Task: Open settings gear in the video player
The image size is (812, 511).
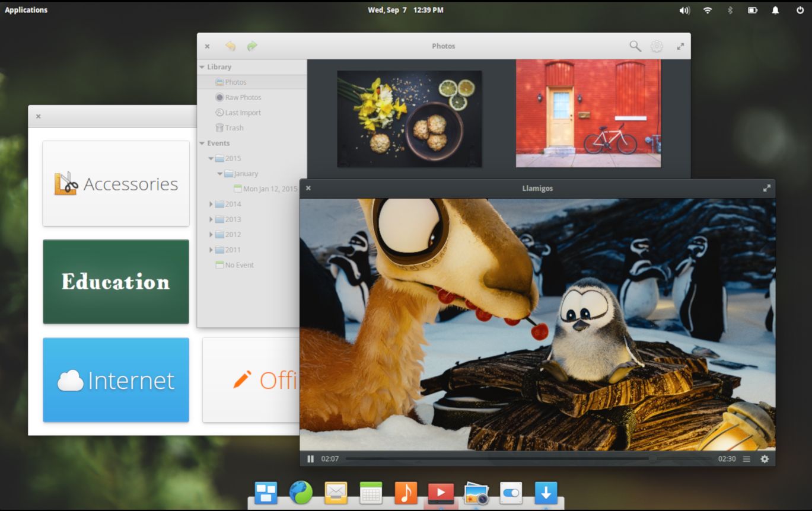Action: [765, 458]
